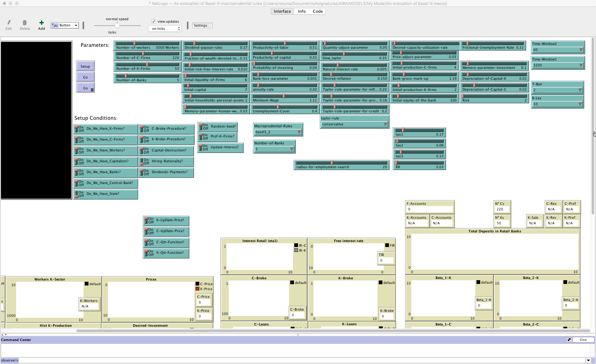Click the normal speed slider handle
596x364 pixels.
[117, 26]
